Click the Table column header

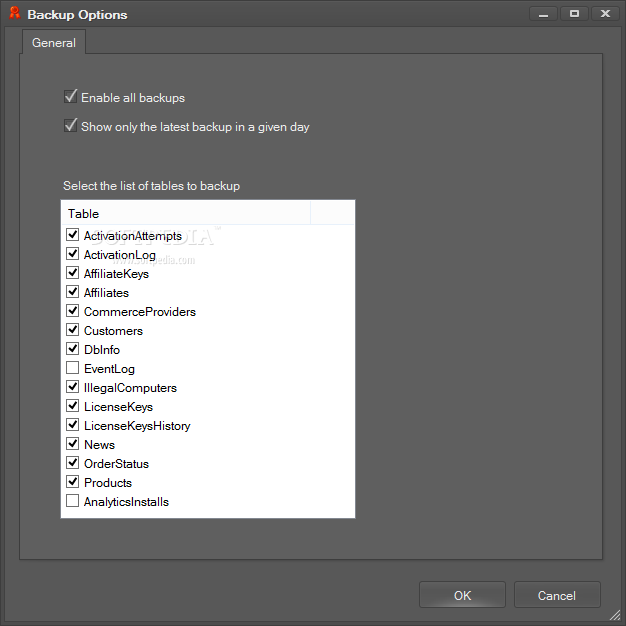(186, 213)
